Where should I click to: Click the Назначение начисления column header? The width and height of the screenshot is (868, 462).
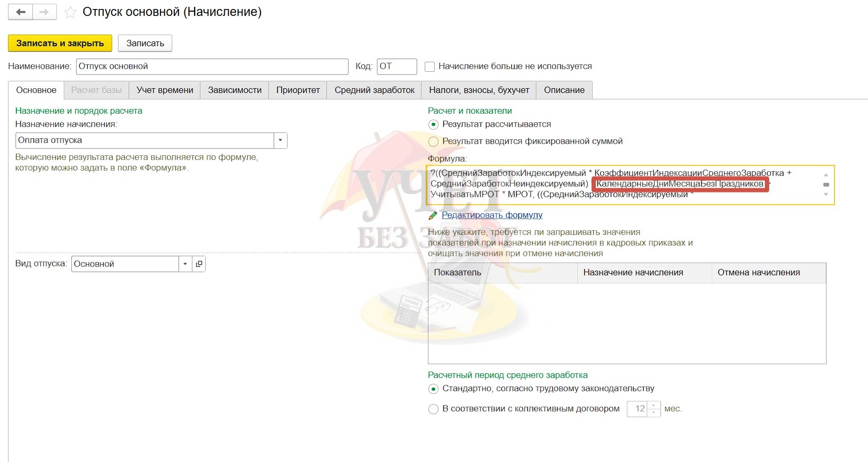click(645, 273)
